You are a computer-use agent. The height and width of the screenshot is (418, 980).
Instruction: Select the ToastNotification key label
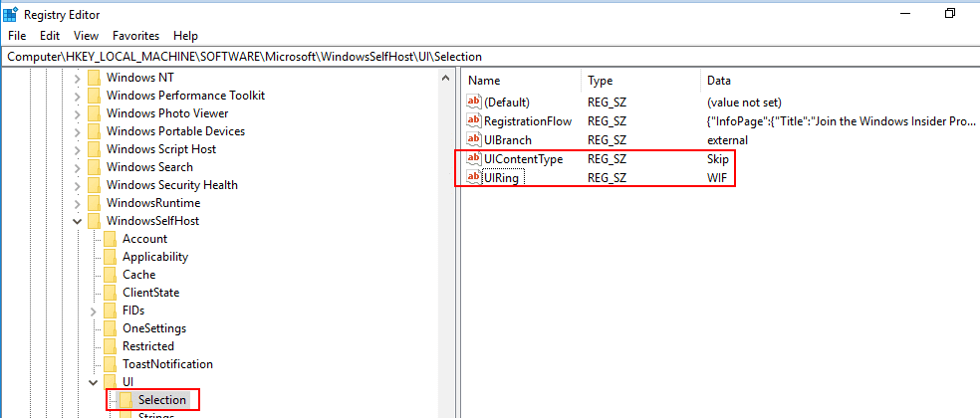coord(167,364)
